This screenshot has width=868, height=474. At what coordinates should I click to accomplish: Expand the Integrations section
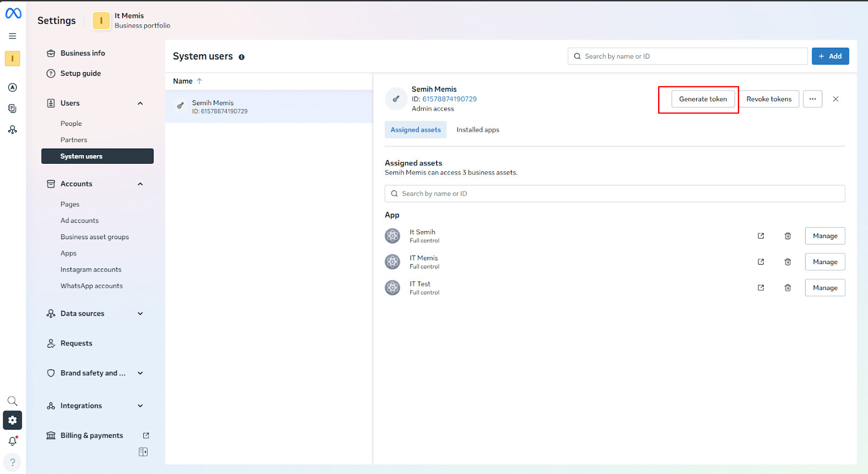(x=141, y=406)
